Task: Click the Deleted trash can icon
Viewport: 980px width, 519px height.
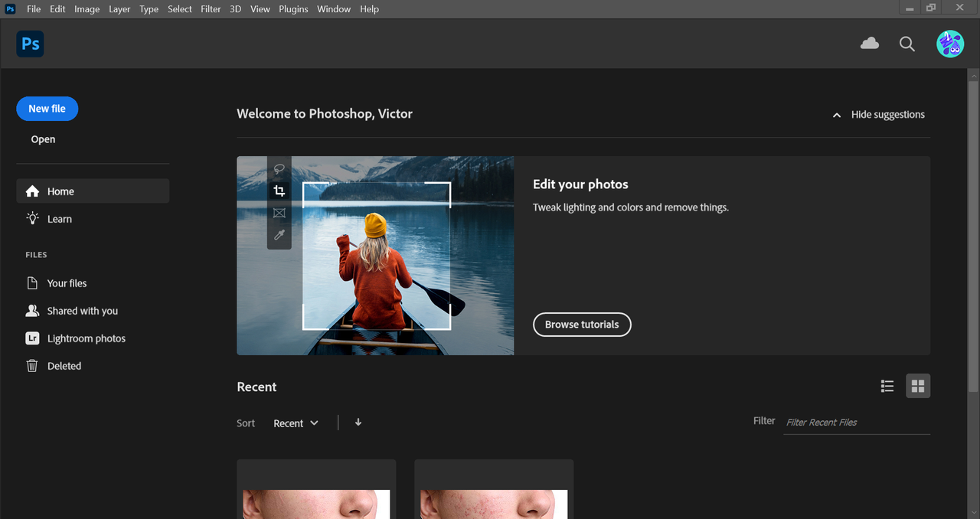Action: click(32, 366)
